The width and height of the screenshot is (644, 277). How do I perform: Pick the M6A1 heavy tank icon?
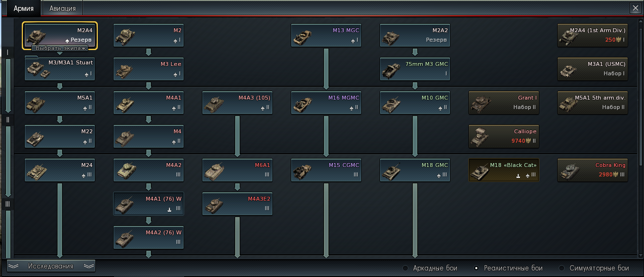click(x=237, y=170)
